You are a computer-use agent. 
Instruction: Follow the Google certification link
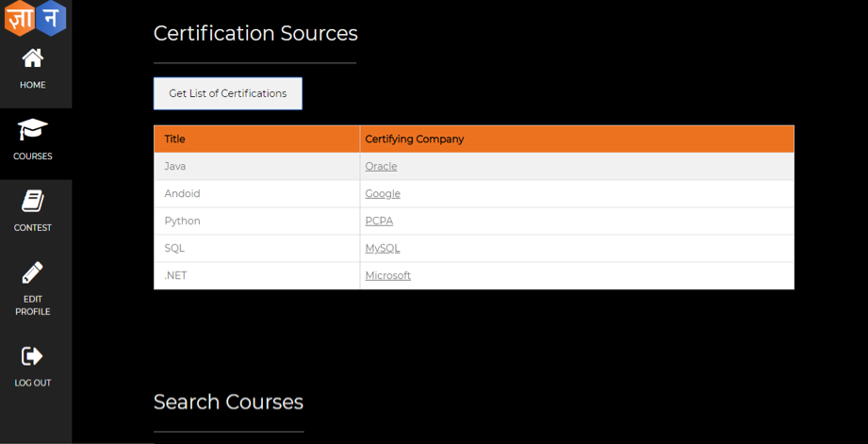click(383, 193)
